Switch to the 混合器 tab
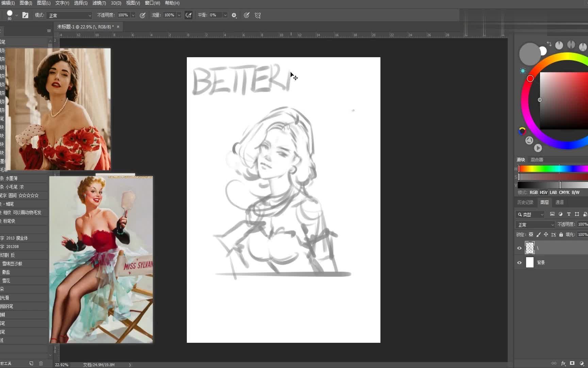This screenshot has height=368, width=588. (x=537, y=160)
